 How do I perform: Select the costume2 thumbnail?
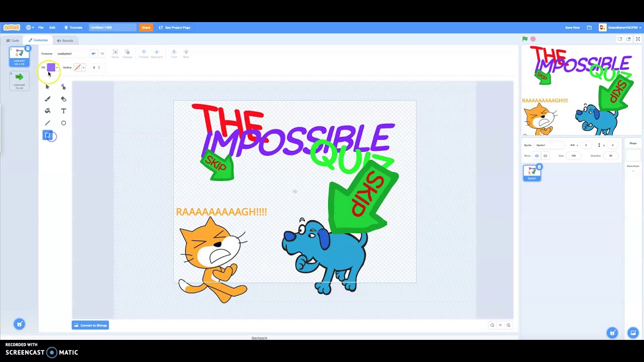click(x=19, y=80)
